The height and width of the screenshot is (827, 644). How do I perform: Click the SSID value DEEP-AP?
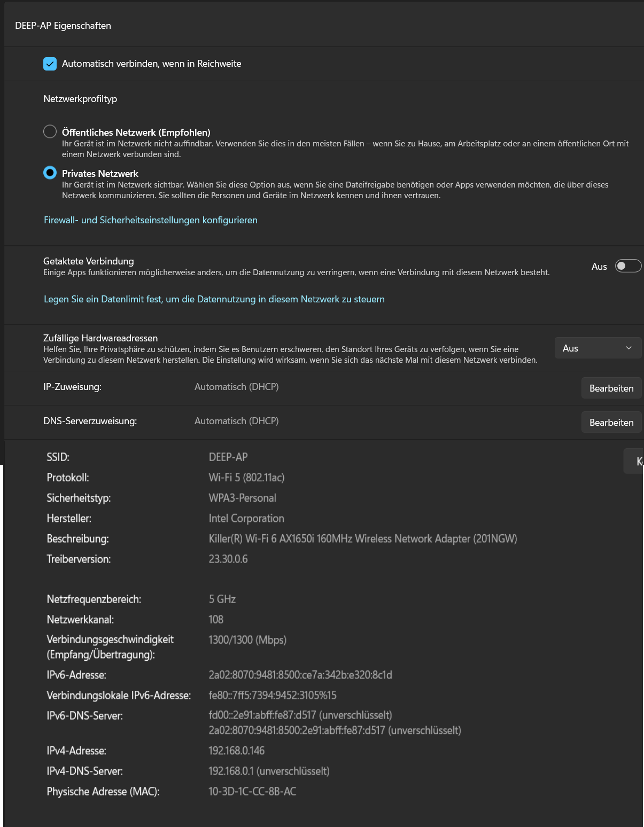pos(228,457)
